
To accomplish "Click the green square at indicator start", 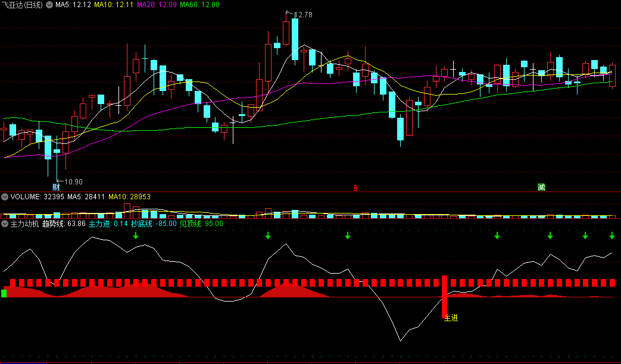I will 4,293.
